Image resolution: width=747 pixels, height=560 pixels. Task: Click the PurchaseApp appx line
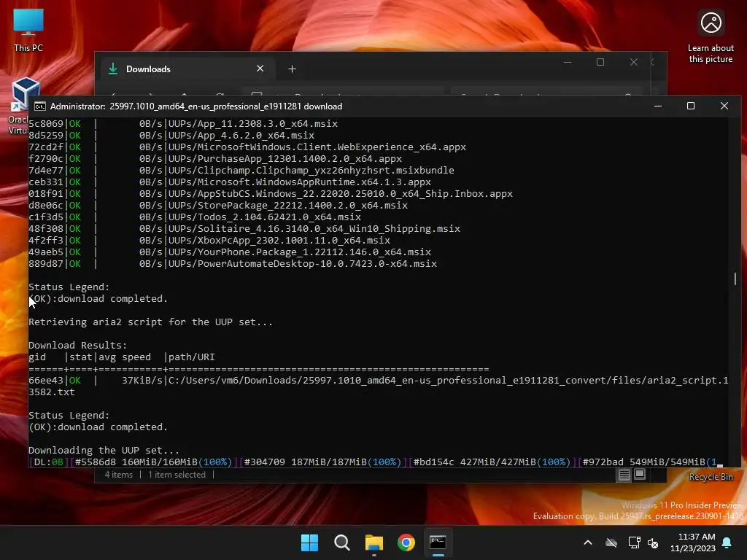215,159
